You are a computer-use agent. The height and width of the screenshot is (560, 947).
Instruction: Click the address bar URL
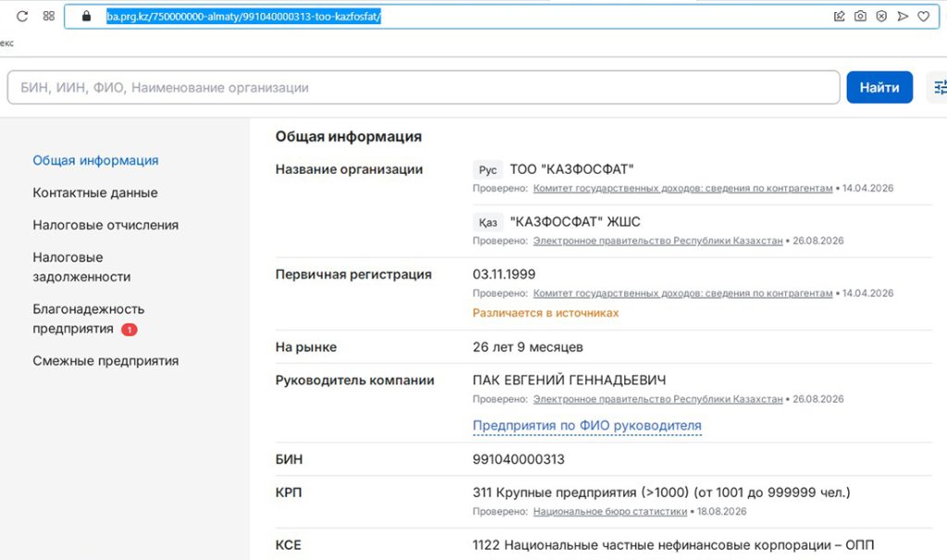pyautogui.click(x=243, y=17)
